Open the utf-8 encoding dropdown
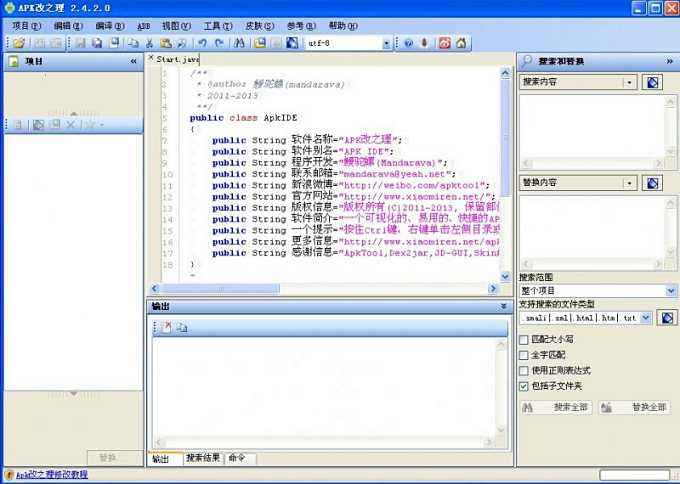This screenshot has height=484, width=680. tap(386, 43)
